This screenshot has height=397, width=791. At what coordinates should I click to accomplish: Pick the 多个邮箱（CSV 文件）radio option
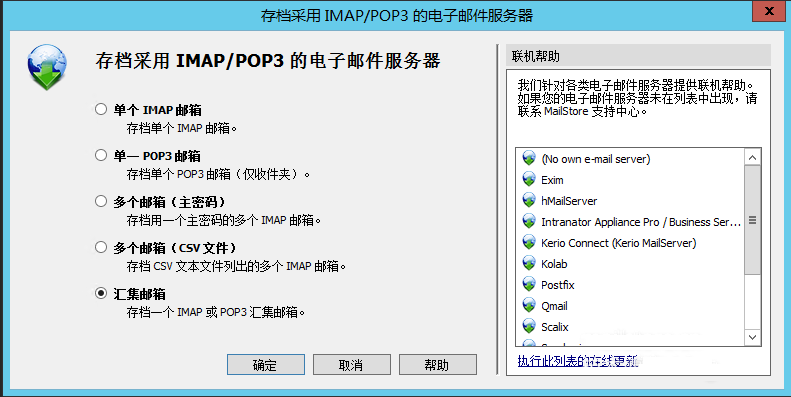pyautogui.click(x=101, y=248)
